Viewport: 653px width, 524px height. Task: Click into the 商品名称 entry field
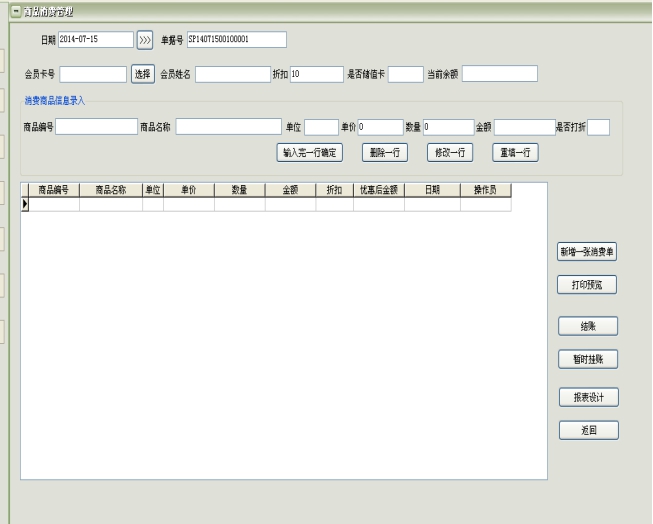(x=229, y=126)
